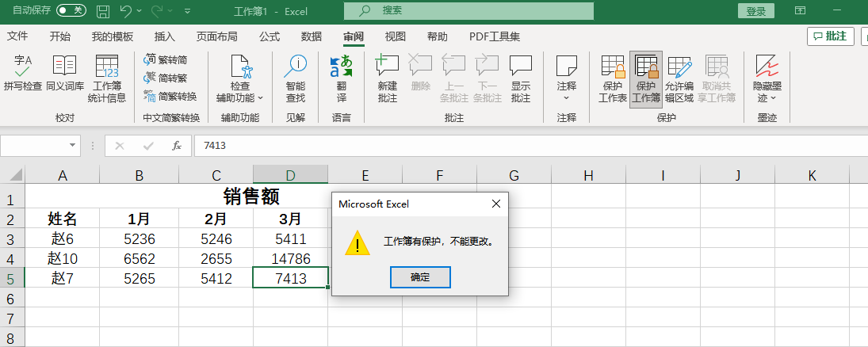Open the 文件 file tab
868x347 pixels.
pos(17,36)
